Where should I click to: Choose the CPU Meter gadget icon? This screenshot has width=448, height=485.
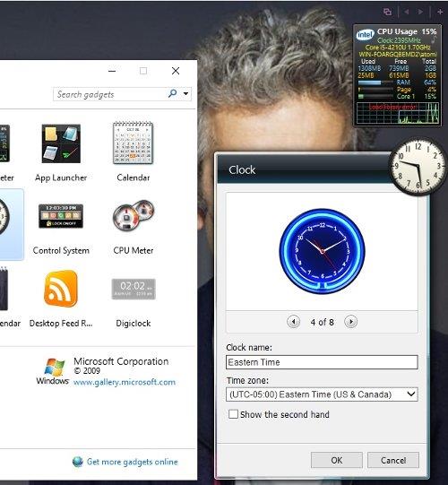[134, 215]
